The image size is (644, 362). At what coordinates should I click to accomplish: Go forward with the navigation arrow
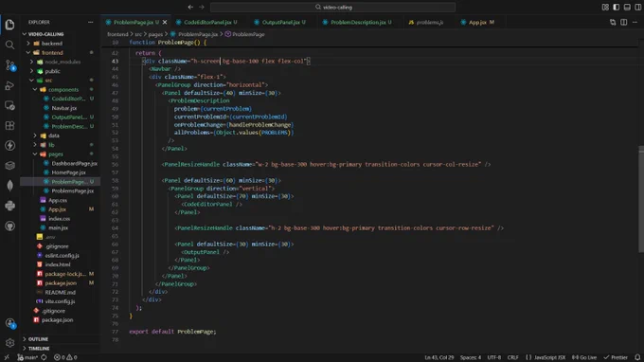pyautogui.click(x=201, y=7)
